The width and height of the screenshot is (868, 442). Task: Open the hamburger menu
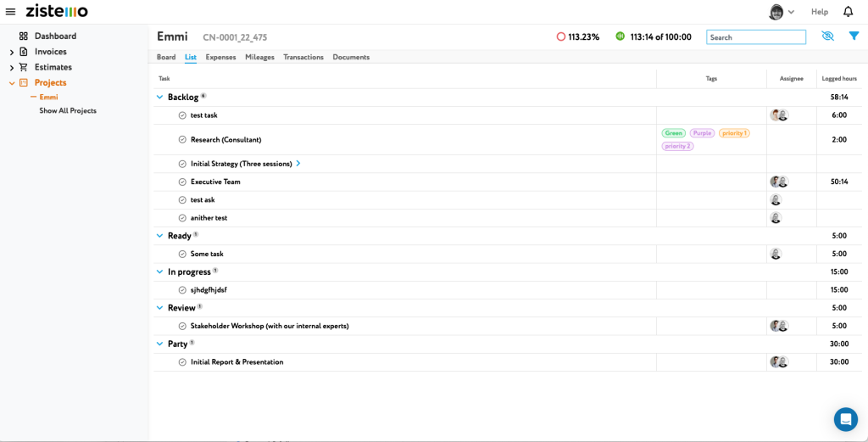pos(10,12)
